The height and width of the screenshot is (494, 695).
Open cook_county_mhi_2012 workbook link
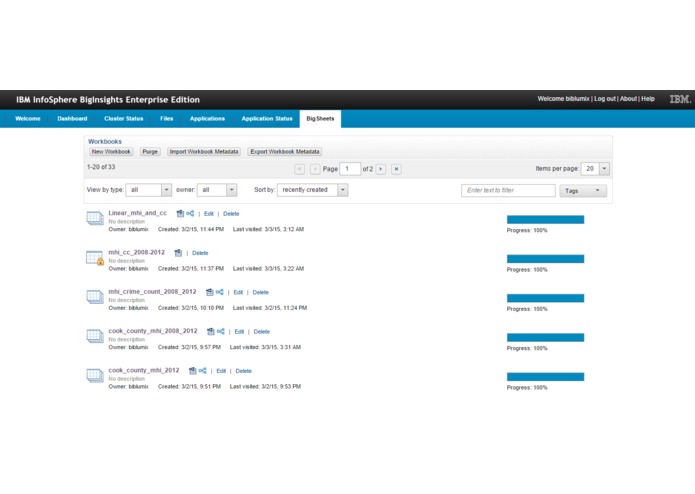(x=144, y=370)
